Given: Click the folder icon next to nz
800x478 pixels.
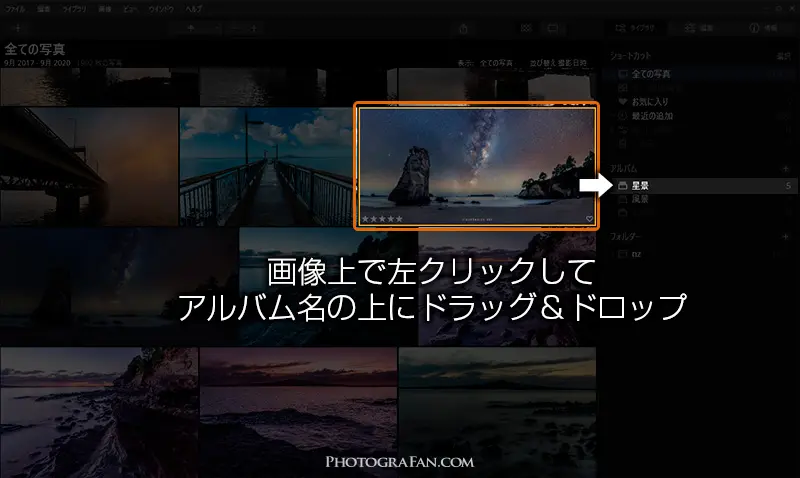Looking at the screenshot, I should (x=622, y=254).
